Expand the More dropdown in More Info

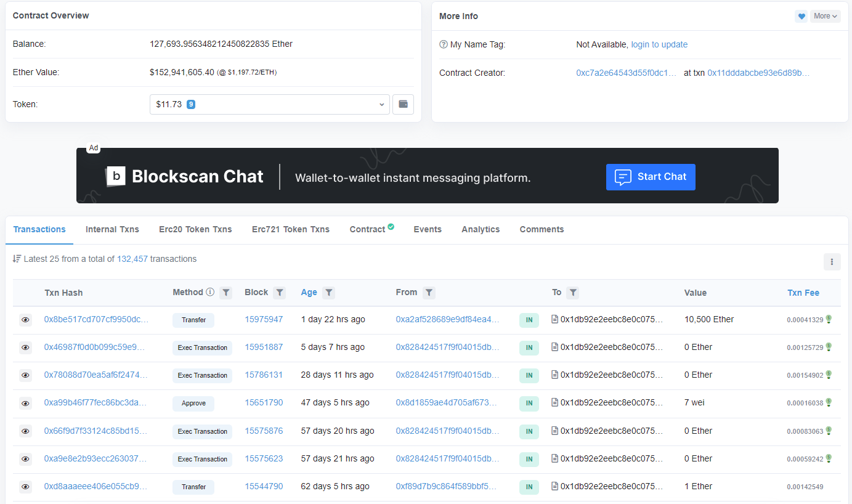click(x=825, y=17)
